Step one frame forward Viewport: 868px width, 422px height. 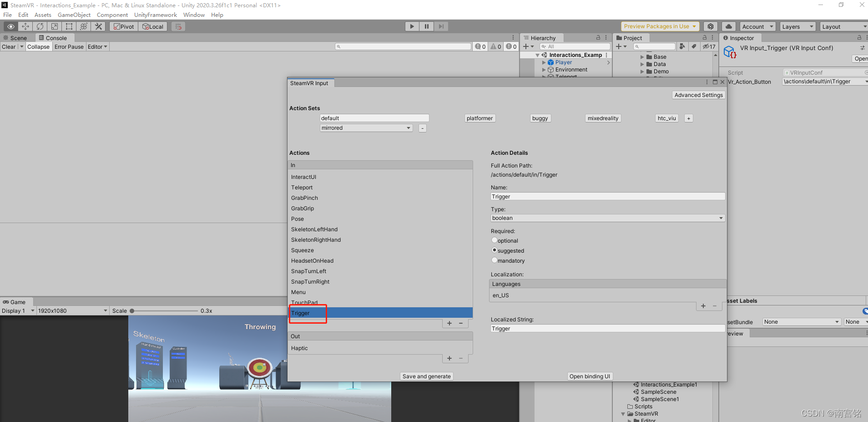pyautogui.click(x=441, y=26)
